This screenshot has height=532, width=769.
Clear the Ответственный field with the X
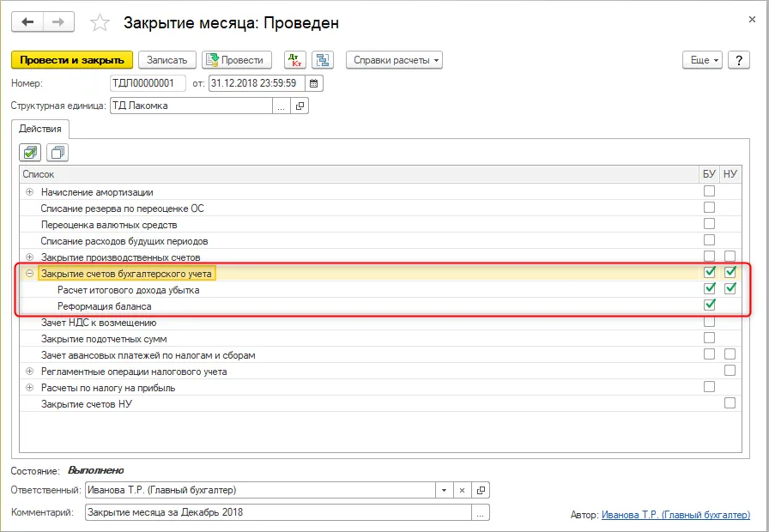tap(462, 490)
